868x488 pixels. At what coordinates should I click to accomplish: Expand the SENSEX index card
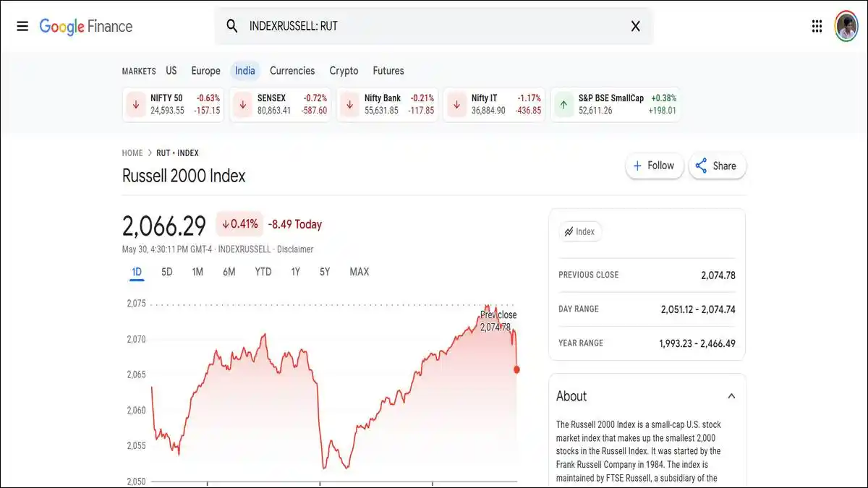281,104
